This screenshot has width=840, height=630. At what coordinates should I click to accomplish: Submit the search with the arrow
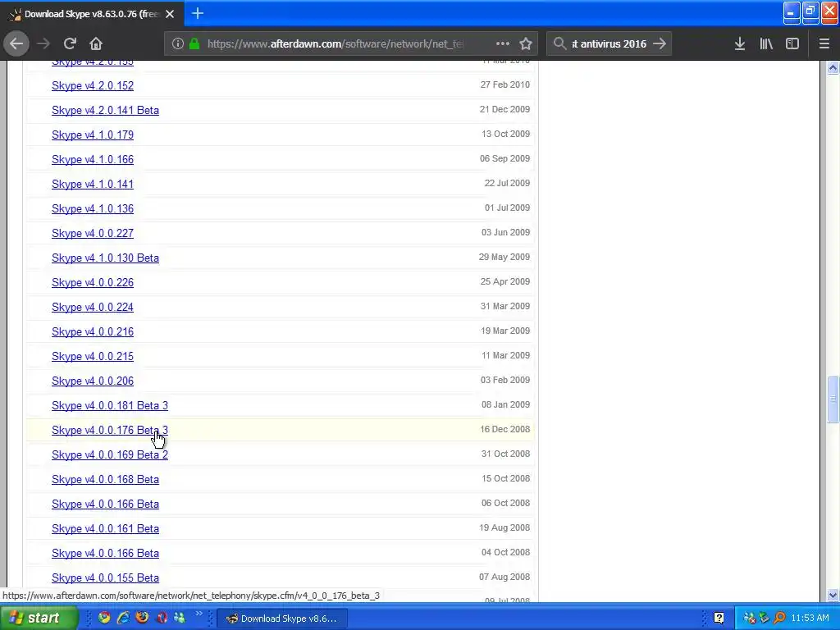tap(660, 43)
